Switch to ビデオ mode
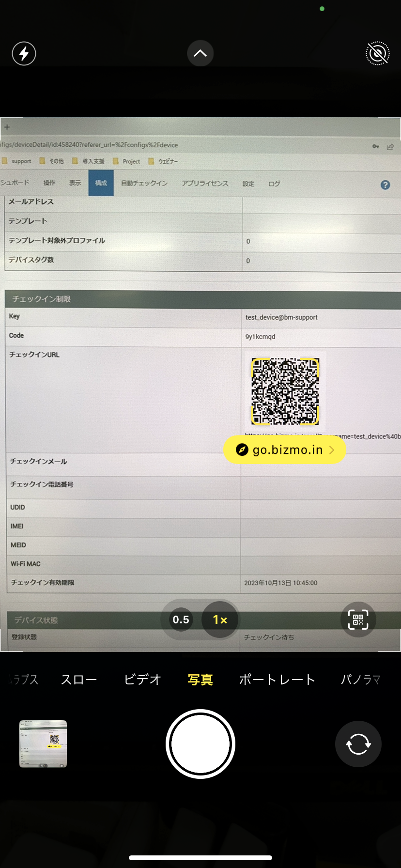Screen dimensions: 401x868 coord(142,680)
